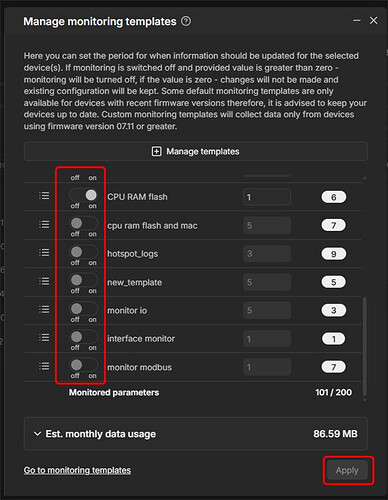Image resolution: width=388 pixels, height=500 pixels.
Task: Disable the CPU RAM flash toggle
Action: [x=84, y=195]
